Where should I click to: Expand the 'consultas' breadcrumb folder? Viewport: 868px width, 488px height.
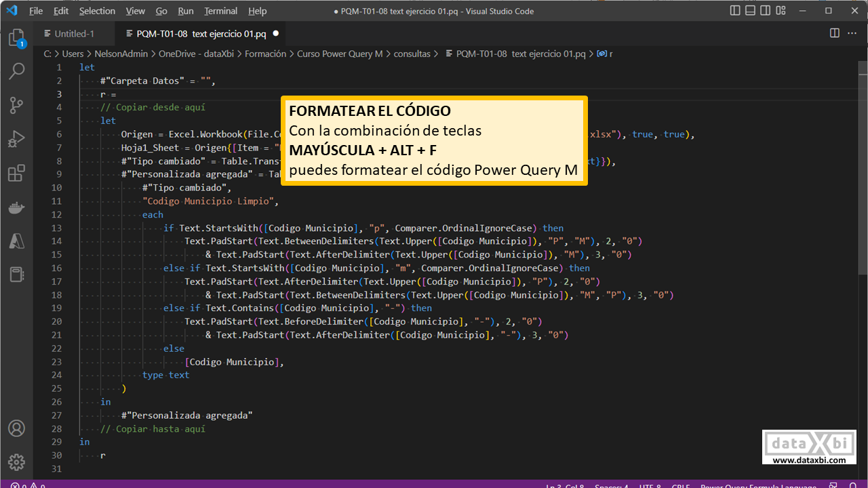click(412, 54)
